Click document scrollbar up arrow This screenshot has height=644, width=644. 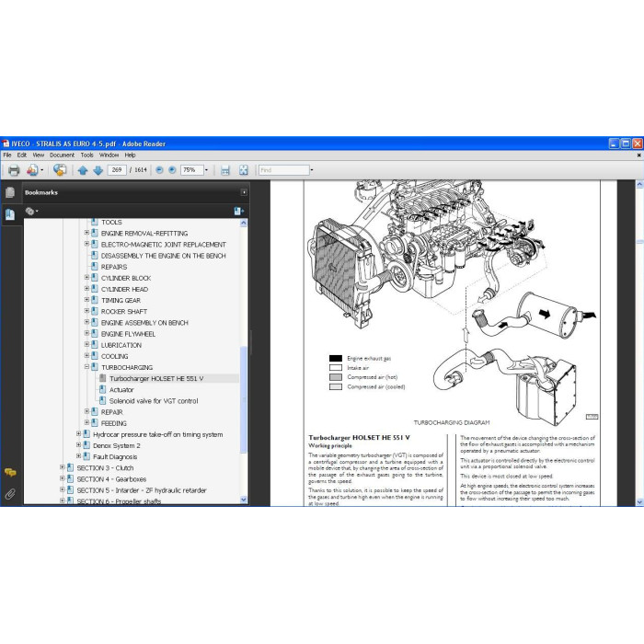[639, 184]
